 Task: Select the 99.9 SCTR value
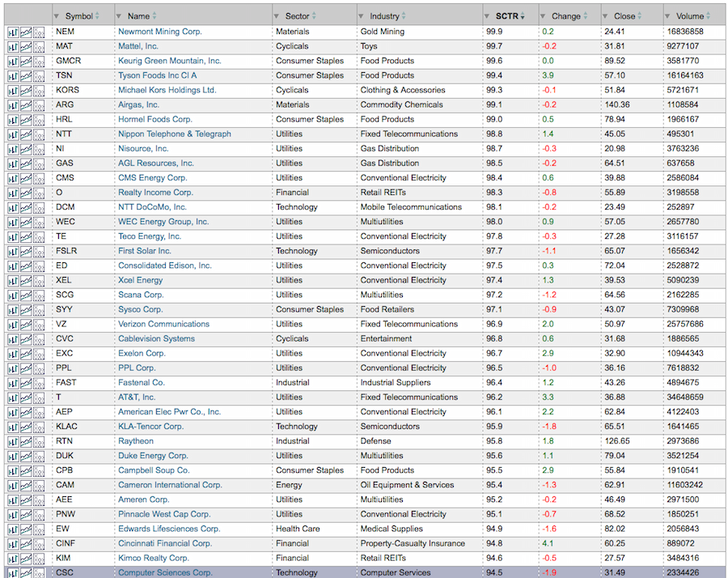(494, 32)
